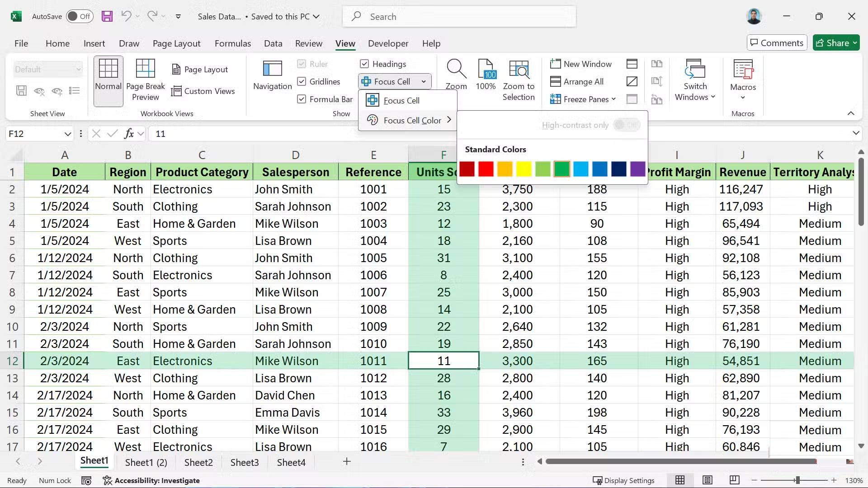Open a New Window
Viewport: 868px width, 488px height.
pyautogui.click(x=581, y=64)
